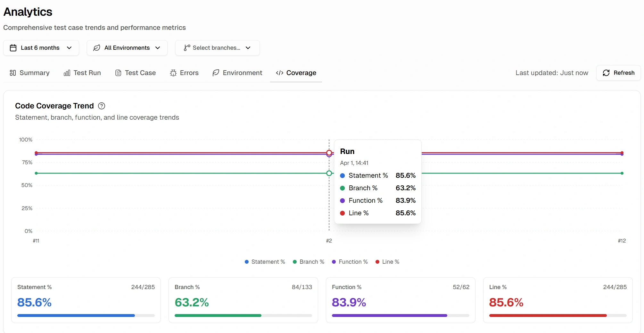Go to the Environment tab

(237, 73)
